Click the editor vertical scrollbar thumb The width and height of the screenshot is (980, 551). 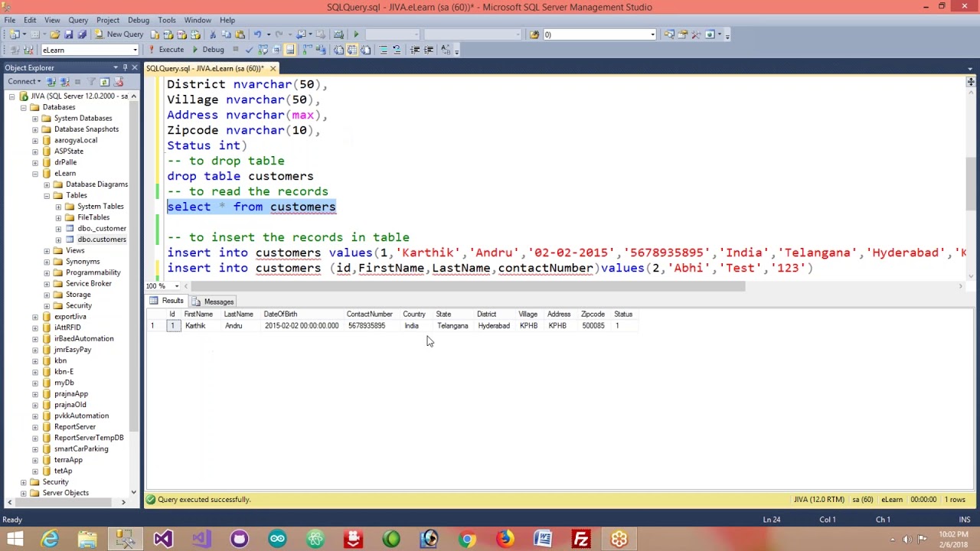[x=971, y=184]
